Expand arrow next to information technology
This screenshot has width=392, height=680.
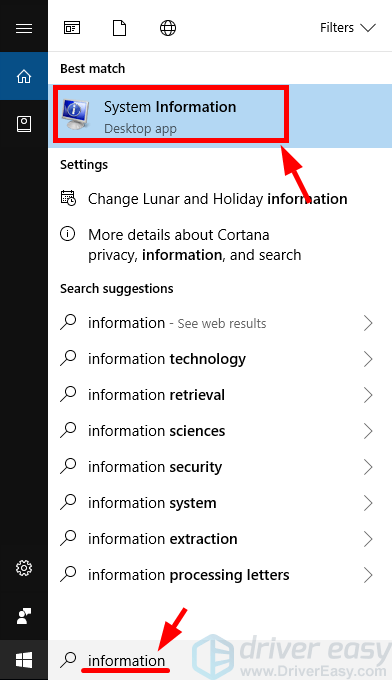click(x=368, y=359)
